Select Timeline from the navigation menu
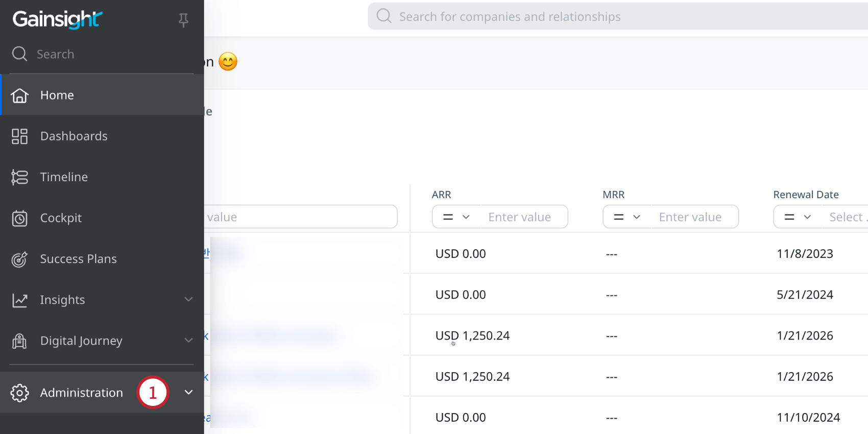The image size is (868, 434). tap(63, 177)
